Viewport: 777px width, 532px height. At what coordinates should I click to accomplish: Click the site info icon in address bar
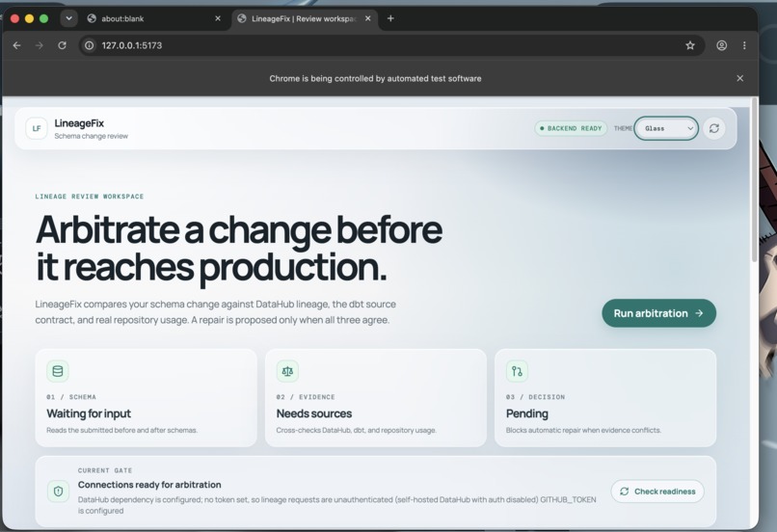click(x=90, y=45)
